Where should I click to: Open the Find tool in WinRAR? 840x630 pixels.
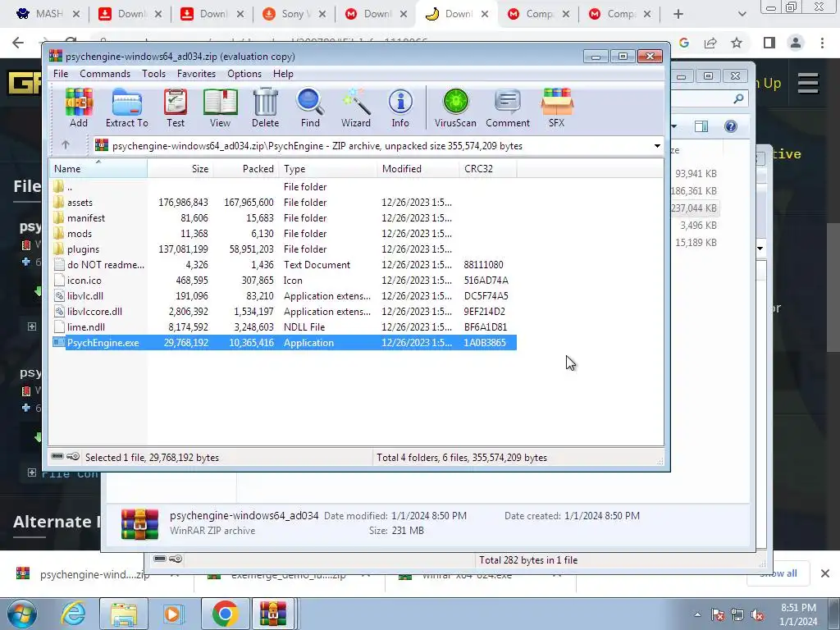[x=310, y=107]
